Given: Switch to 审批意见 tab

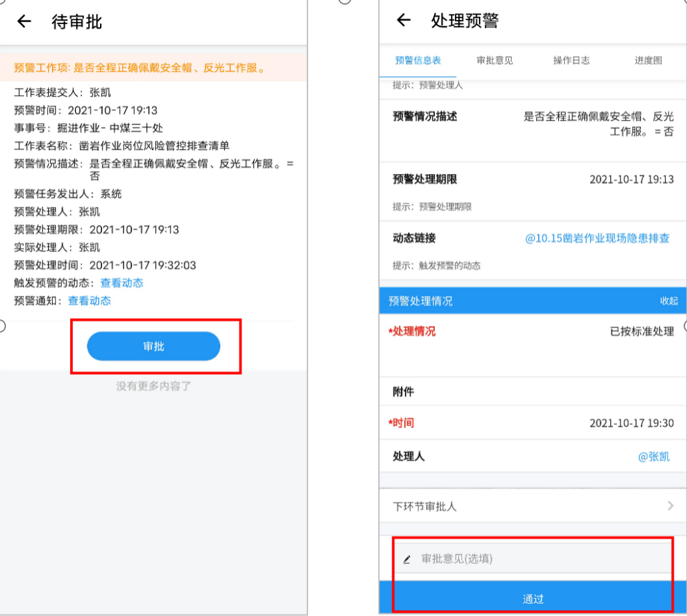Looking at the screenshot, I should 494,61.
